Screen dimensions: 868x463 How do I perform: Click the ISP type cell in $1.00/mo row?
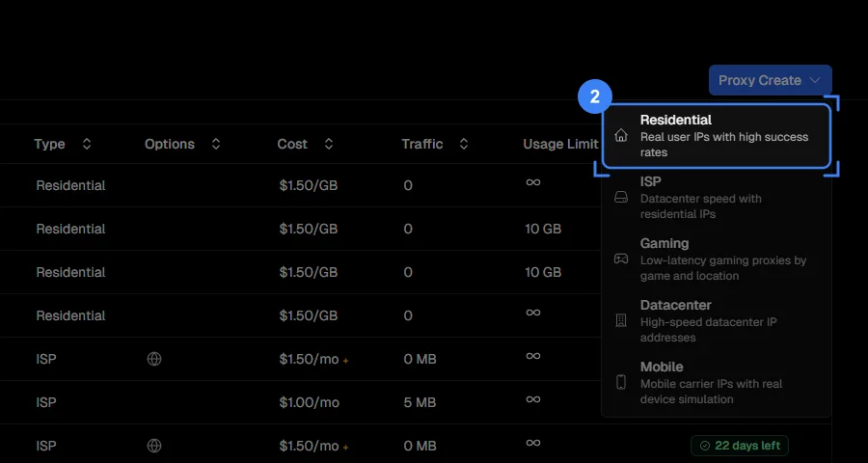point(46,402)
